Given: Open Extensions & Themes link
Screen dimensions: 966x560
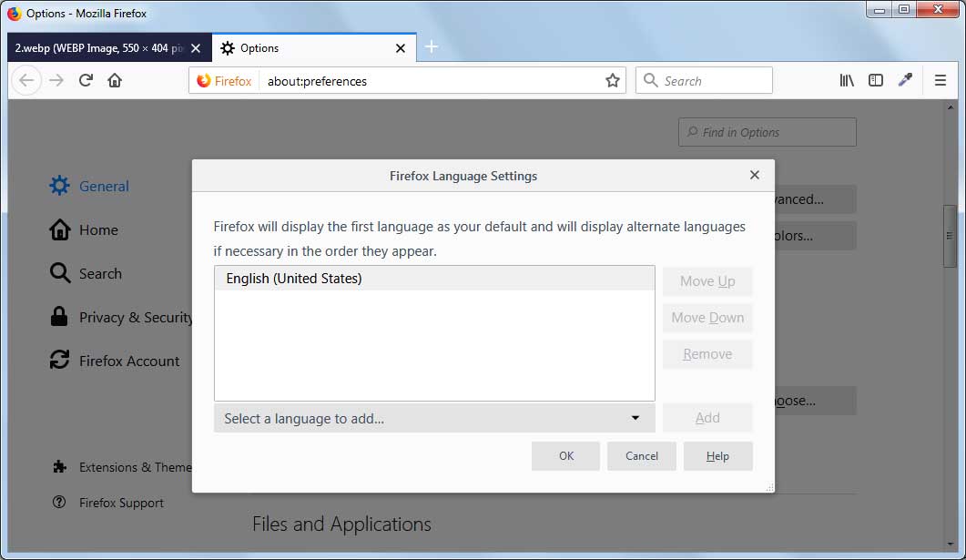Looking at the screenshot, I should (123, 467).
